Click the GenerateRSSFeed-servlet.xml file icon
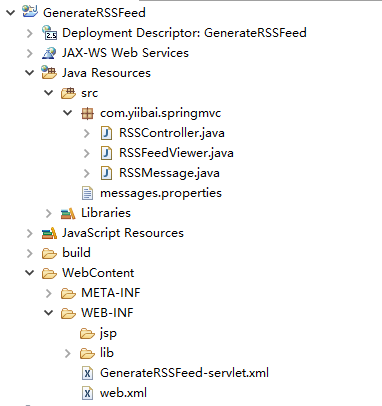The height and width of the screenshot is (406, 382). 87,373
